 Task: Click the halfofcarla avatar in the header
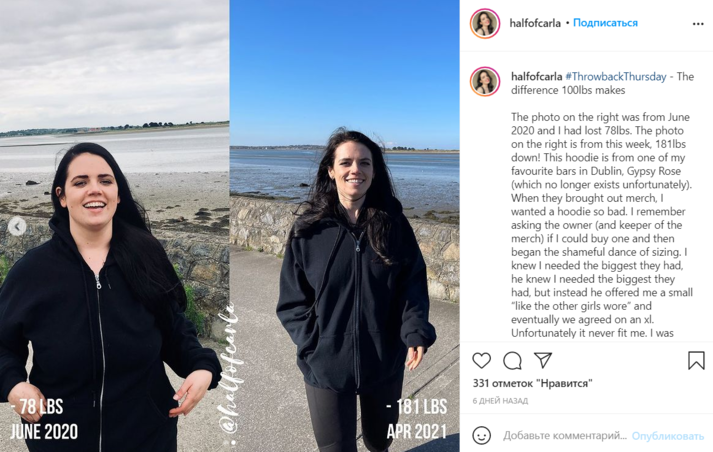tap(485, 23)
